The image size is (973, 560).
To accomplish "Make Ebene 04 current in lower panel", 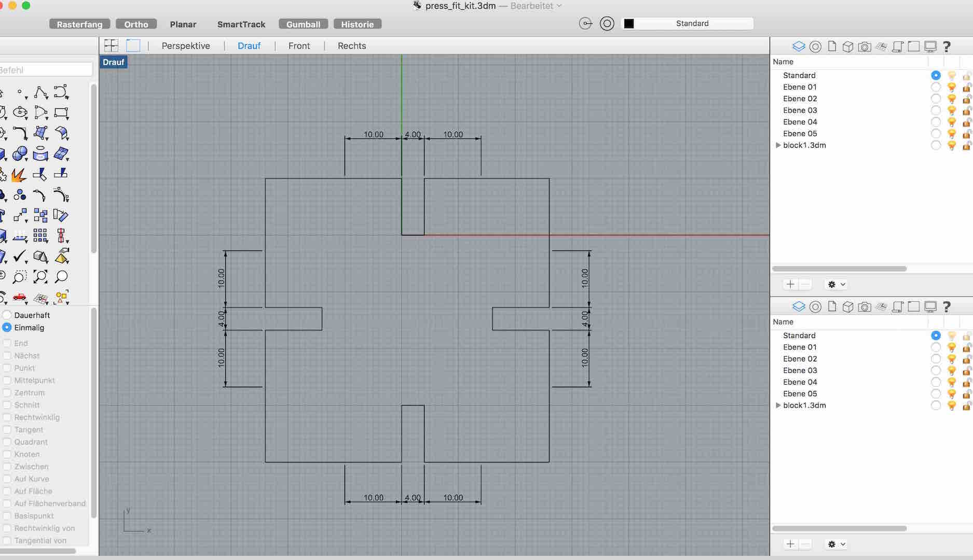I will pyautogui.click(x=936, y=382).
